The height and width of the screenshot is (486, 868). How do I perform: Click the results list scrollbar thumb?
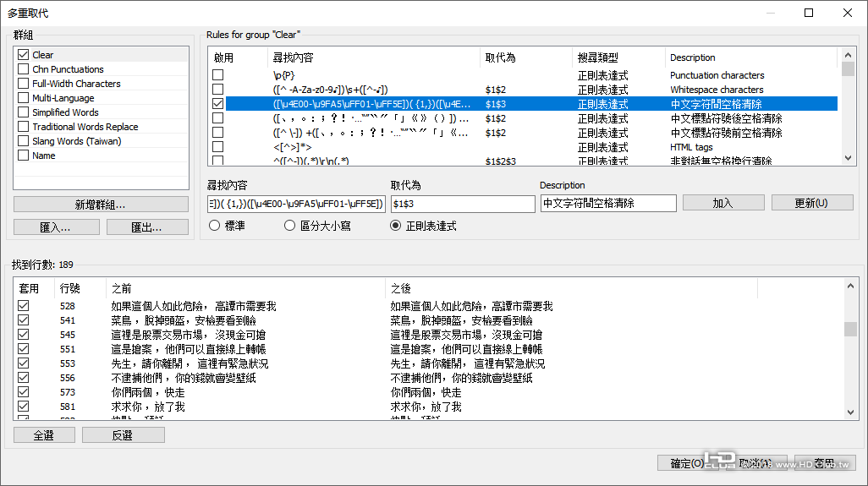(x=850, y=329)
